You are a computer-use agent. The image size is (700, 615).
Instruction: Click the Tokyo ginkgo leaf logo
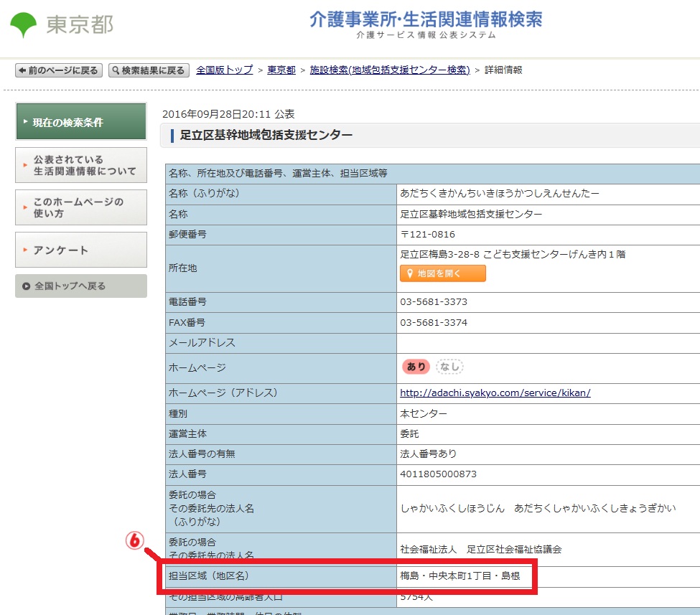23,24
